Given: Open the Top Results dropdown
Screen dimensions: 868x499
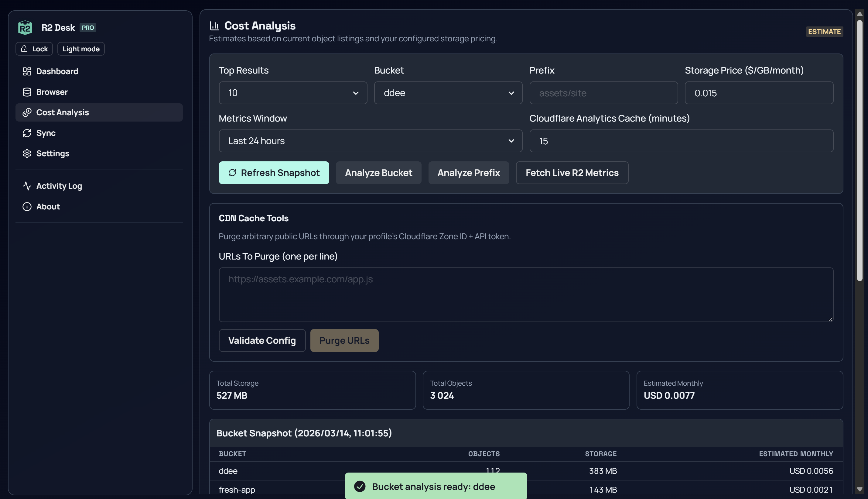Looking at the screenshot, I should pyautogui.click(x=293, y=93).
